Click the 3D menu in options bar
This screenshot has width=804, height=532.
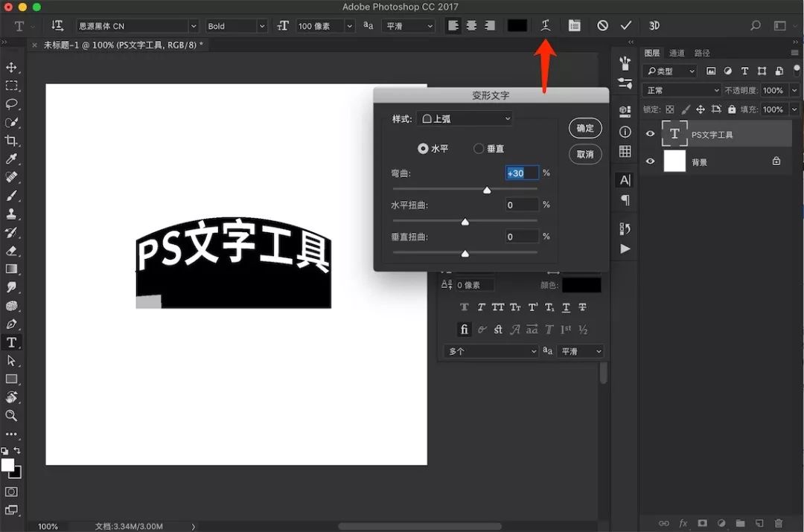coord(654,25)
